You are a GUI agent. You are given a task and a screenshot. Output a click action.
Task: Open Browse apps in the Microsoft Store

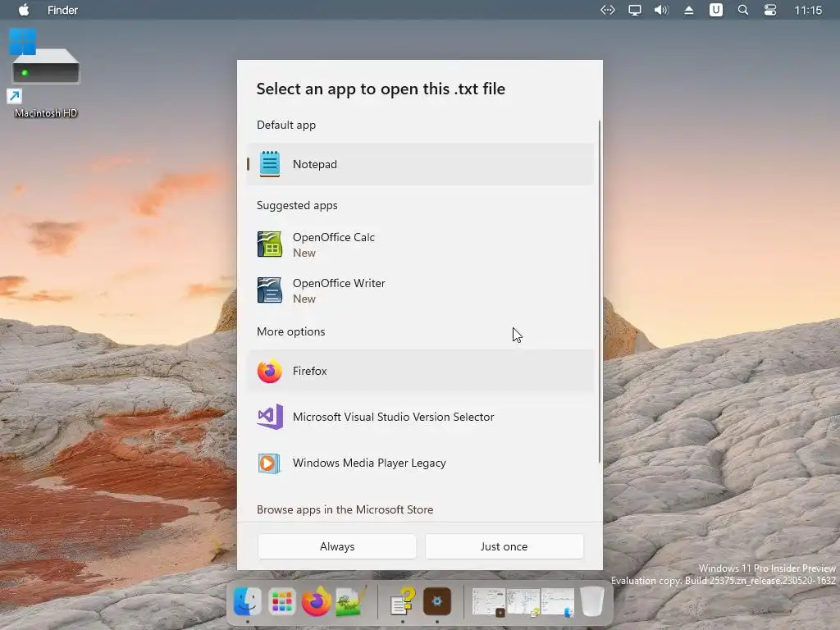coord(345,509)
